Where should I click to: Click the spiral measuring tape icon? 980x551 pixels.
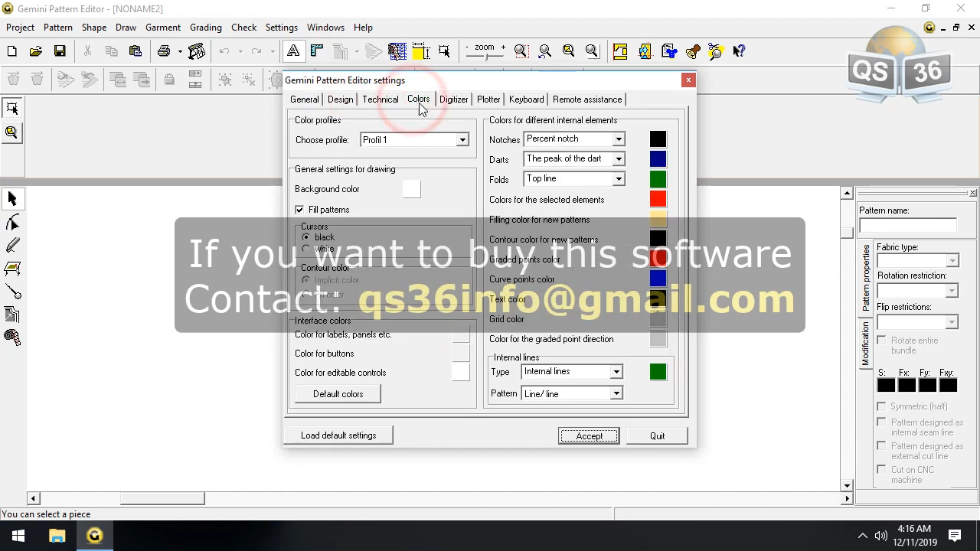pyautogui.click(x=12, y=337)
